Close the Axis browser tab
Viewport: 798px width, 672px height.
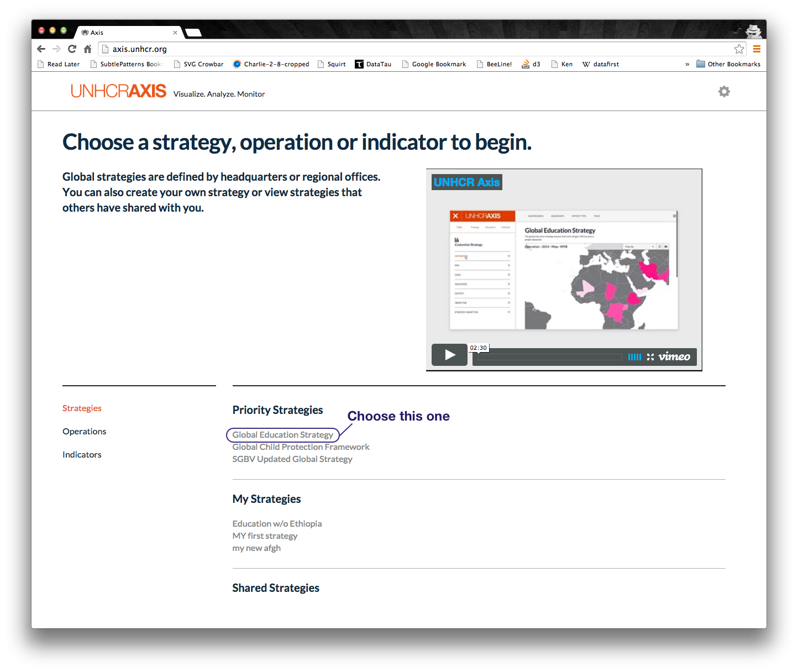[175, 33]
